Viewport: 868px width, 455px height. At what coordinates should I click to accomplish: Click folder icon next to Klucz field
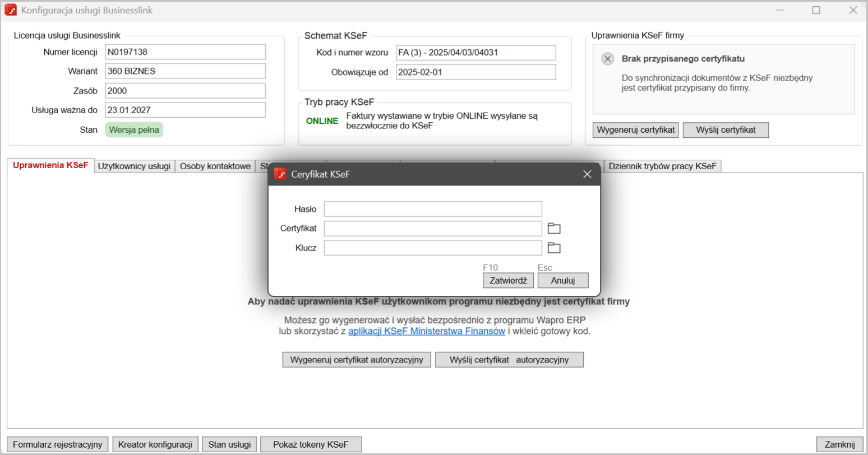click(x=554, y=248)
